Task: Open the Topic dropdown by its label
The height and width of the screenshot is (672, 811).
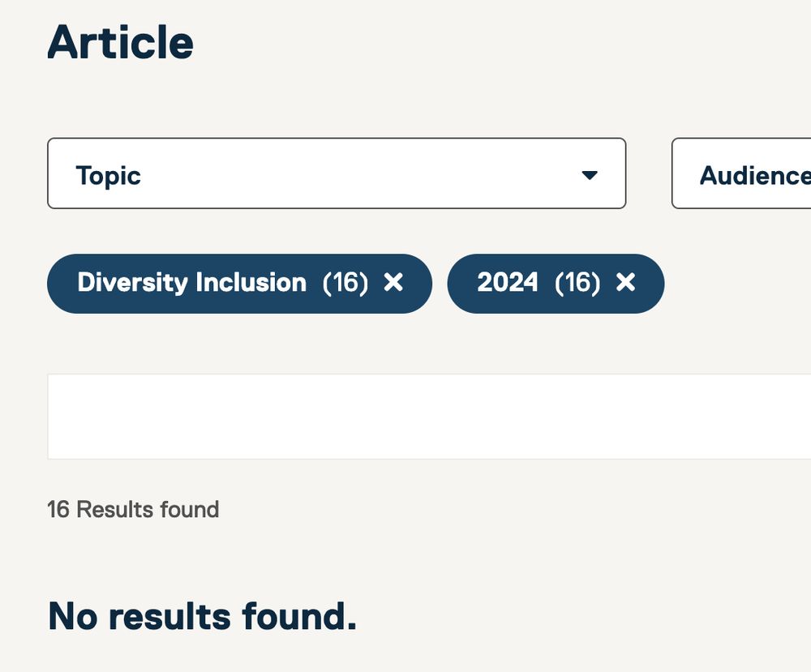Action: tap(108, 175)
